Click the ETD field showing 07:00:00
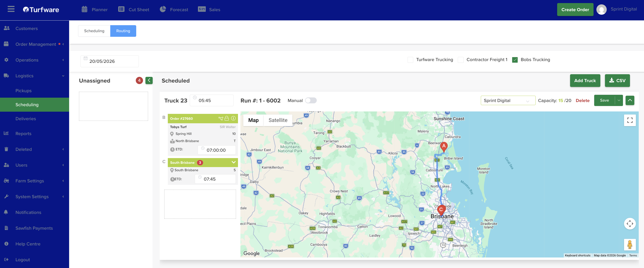Viewport: 644px width, 268px height. 216,150
